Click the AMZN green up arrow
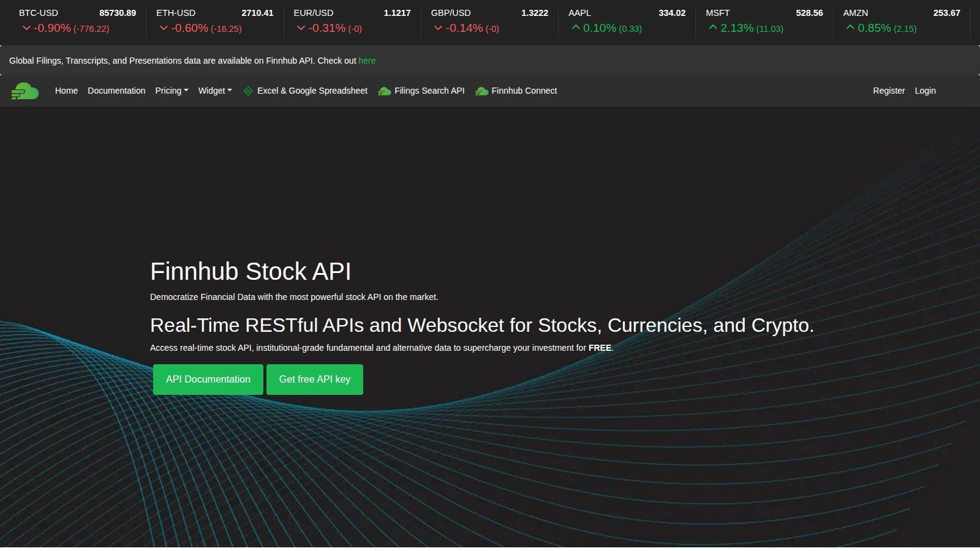Screen dimensions: 980x551 pyautogui.click(x=850, y=28)
